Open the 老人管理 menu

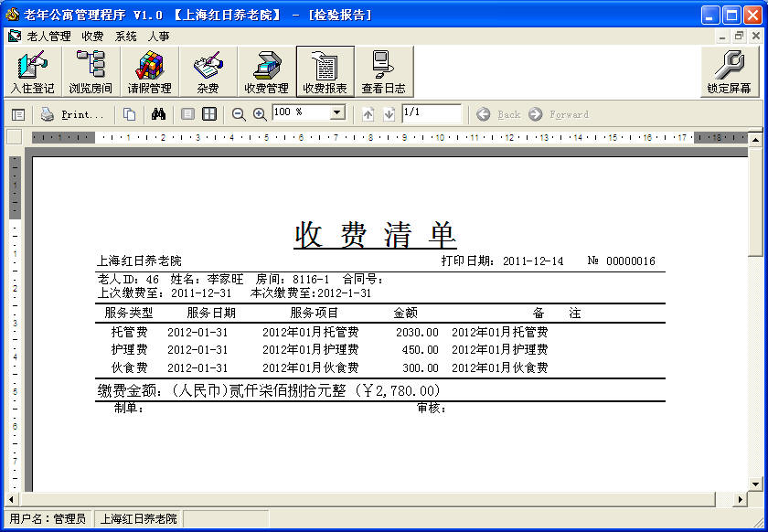(46, 37)
